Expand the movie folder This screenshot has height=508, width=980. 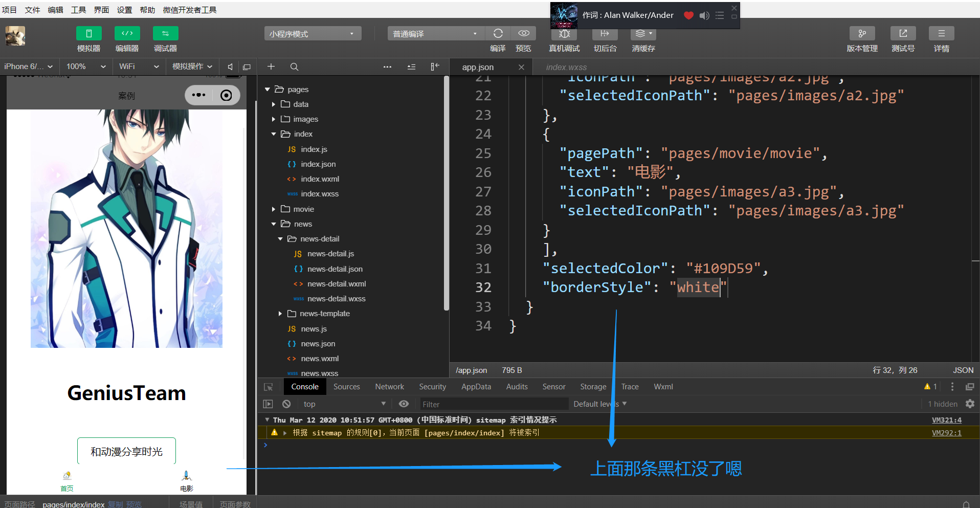274,209
